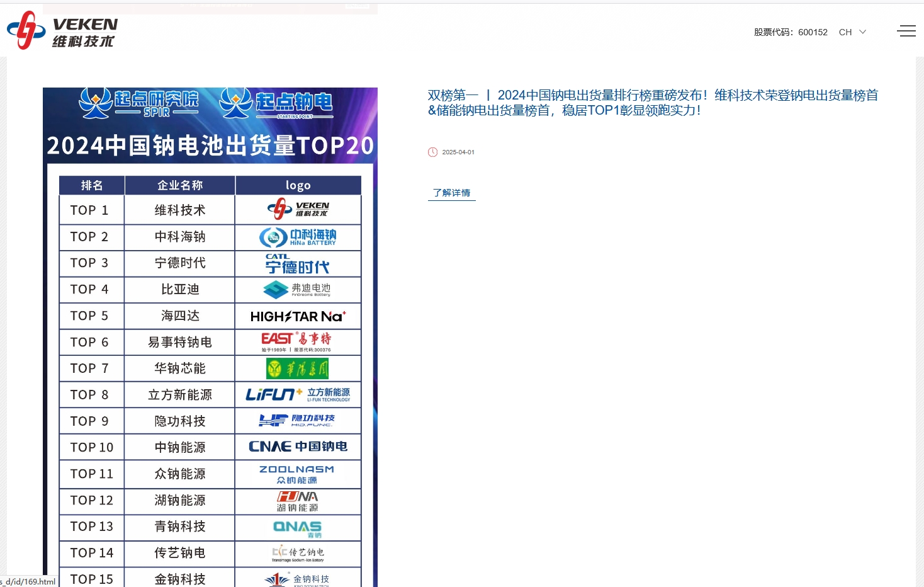Click the 宁德时代 company name cell
The height and width of the screenshot is (587, 924).
tap(180, 263)
